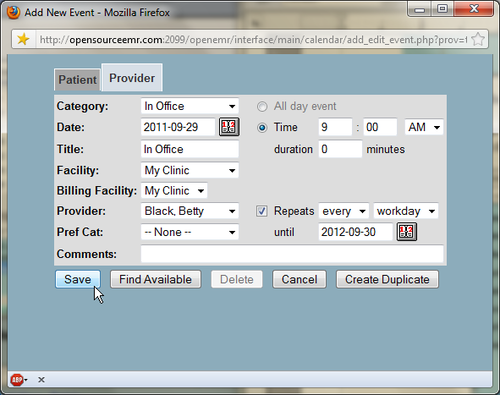
Task: Click the Create Duplicate button
Action: pyautogui.click(x=387, y=279)
